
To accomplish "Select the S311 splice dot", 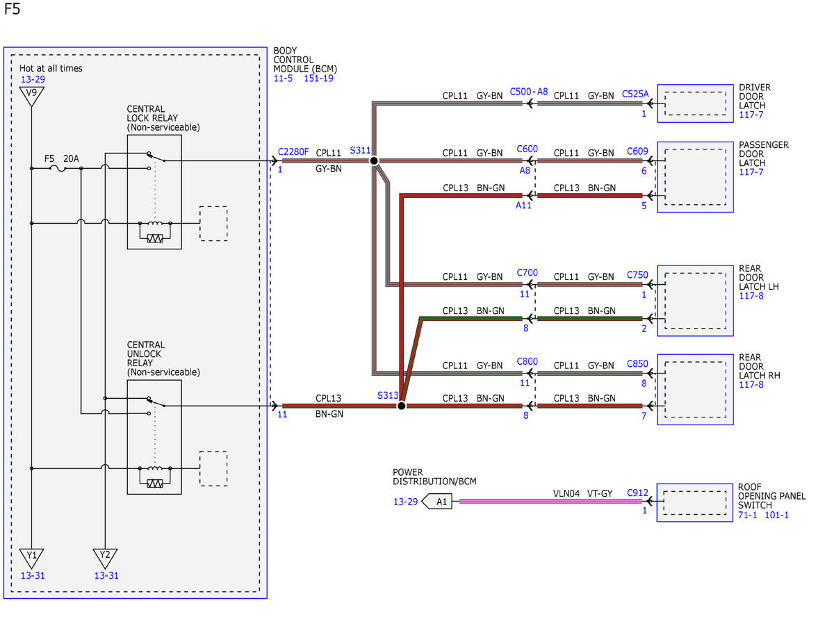I will coord(373,161).
